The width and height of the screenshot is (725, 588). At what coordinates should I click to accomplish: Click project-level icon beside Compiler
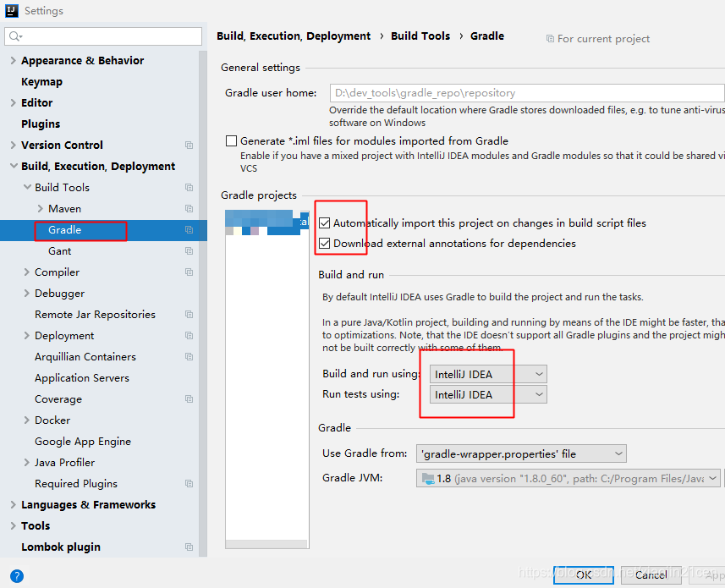click(x=189, y=272)
